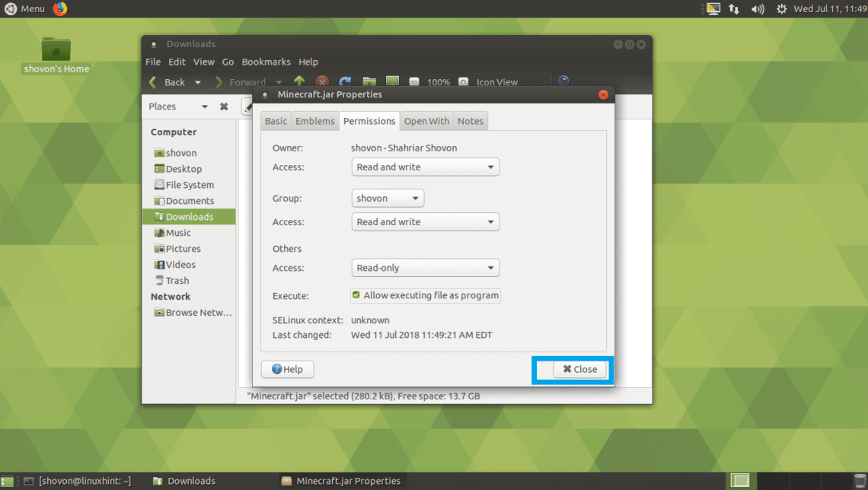Click the volume icon in system tray
The width and height of the screenshot is (868, 490).
click(758, 9)
